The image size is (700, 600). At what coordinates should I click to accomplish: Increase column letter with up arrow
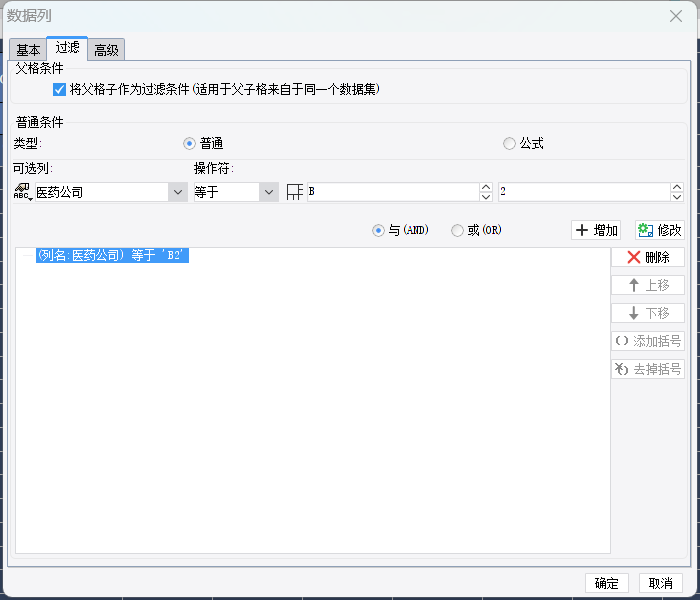click(x=486, y=187)
